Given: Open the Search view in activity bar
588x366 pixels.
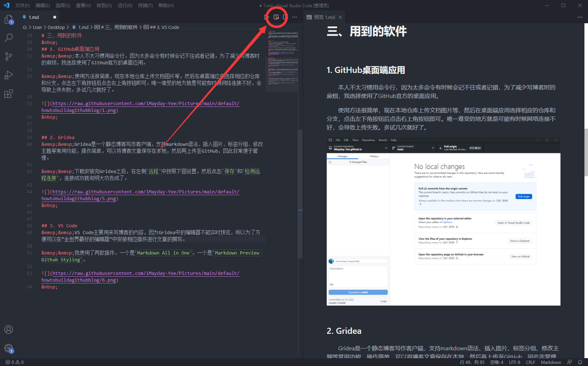Looking at the screenshot, I should click(x=9, y=38).
